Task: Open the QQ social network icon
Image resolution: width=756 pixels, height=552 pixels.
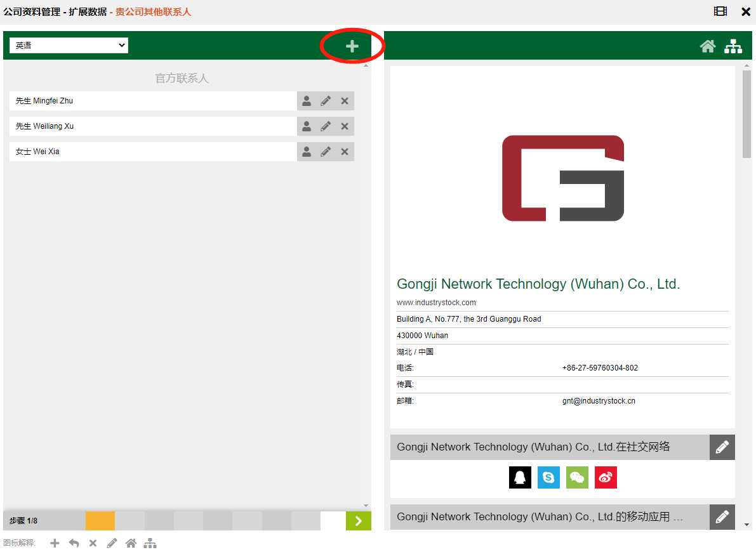Action: tap(520, 478)
